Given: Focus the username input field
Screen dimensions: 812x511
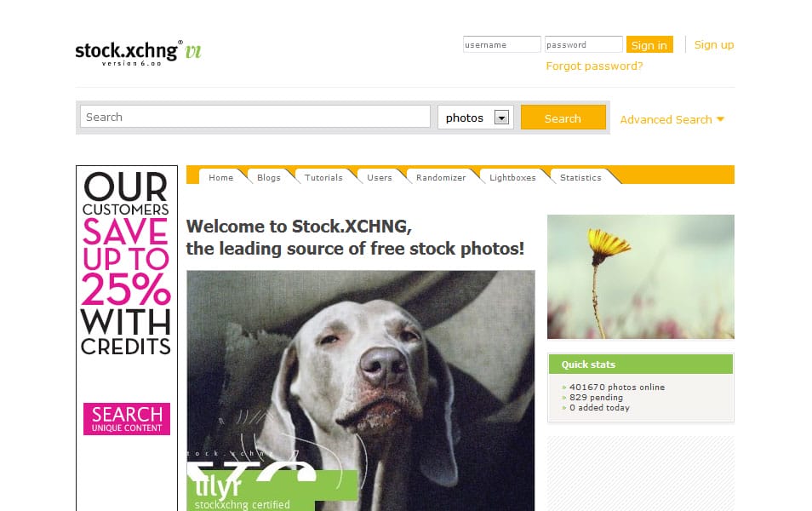Looking at the screenshot, I should (502, 44).
